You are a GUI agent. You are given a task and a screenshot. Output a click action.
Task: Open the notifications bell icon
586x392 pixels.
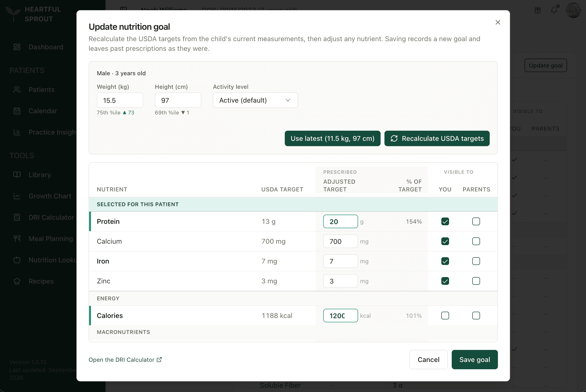click(554, 10)
